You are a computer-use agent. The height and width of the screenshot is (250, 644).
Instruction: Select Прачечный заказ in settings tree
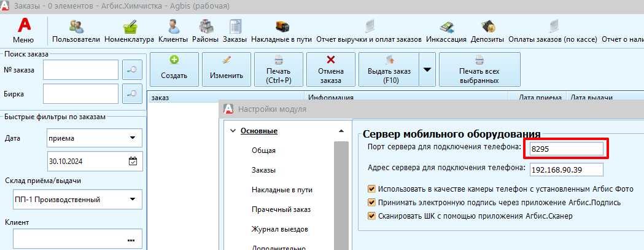(x=281, y=209)
